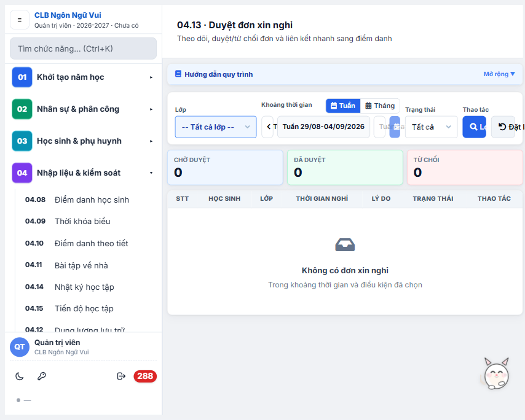Open the Trạng thái dropdown "Tất cả"
This screenshot has width=525, height=420.
(432, 126)
